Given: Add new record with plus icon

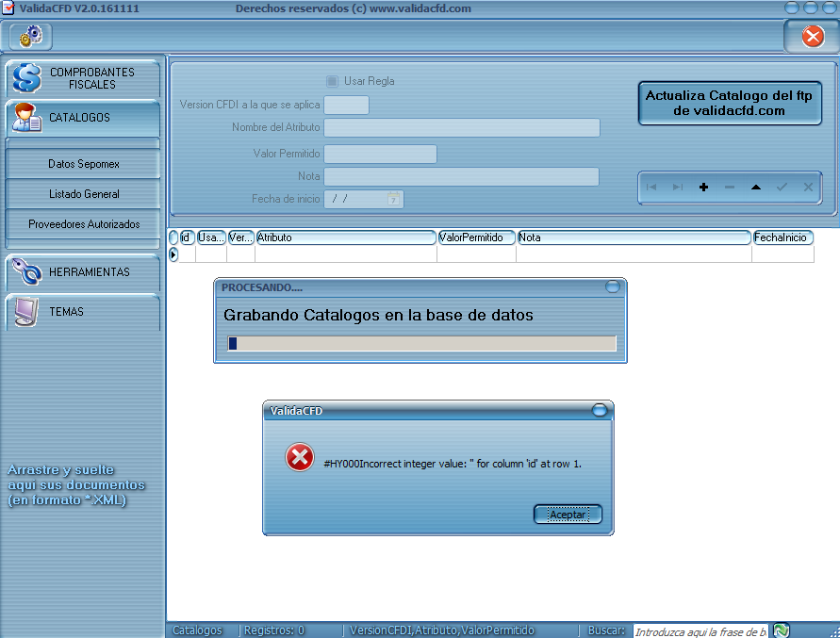Looking at the screenshot, I should [704, 187].
